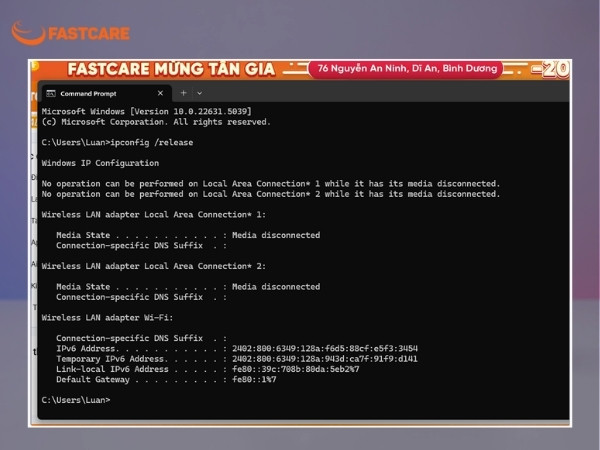Screen dimensions: 600x450
Task: Click the Local Area Connection* 1 error message
Action: pyautogui.click(x=271, y=184)
